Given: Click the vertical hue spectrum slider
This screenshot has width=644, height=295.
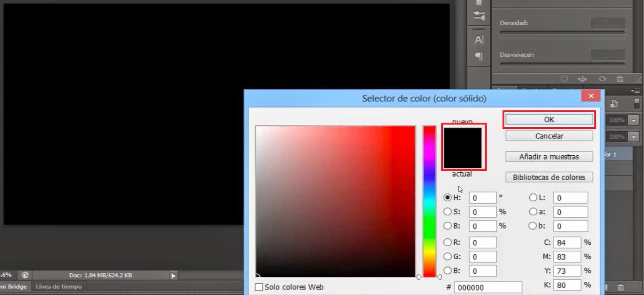Looking at the screenshot, I should 429,201.
